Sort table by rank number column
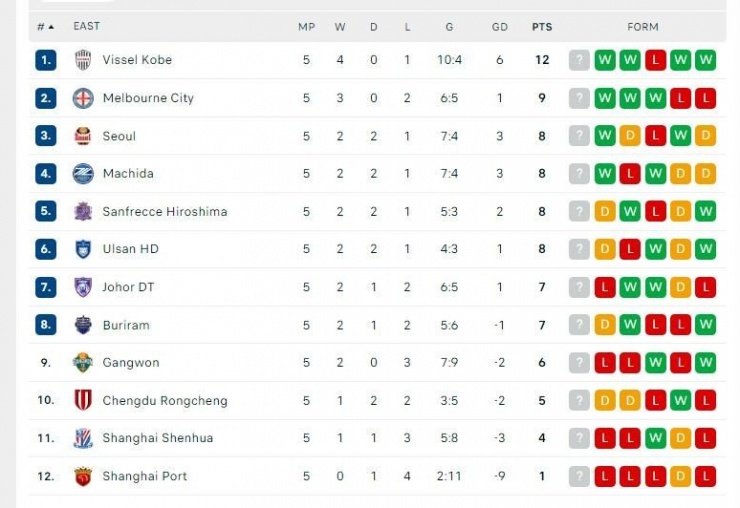The width and height of the screenshot is (740, 508). click(45, 27)
